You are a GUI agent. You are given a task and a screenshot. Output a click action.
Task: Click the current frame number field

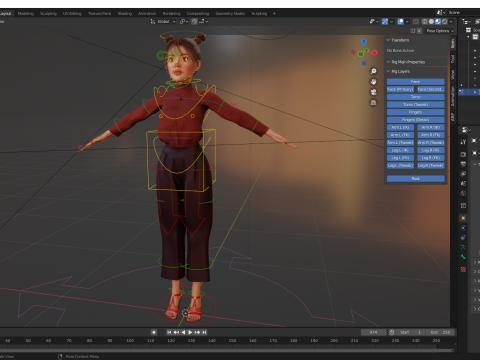[x=373, y=332]
